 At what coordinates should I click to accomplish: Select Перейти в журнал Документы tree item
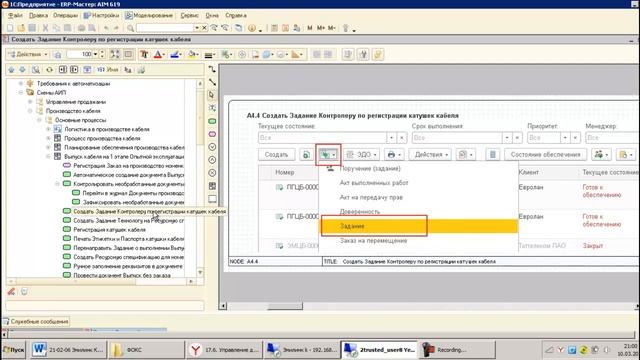133,193
